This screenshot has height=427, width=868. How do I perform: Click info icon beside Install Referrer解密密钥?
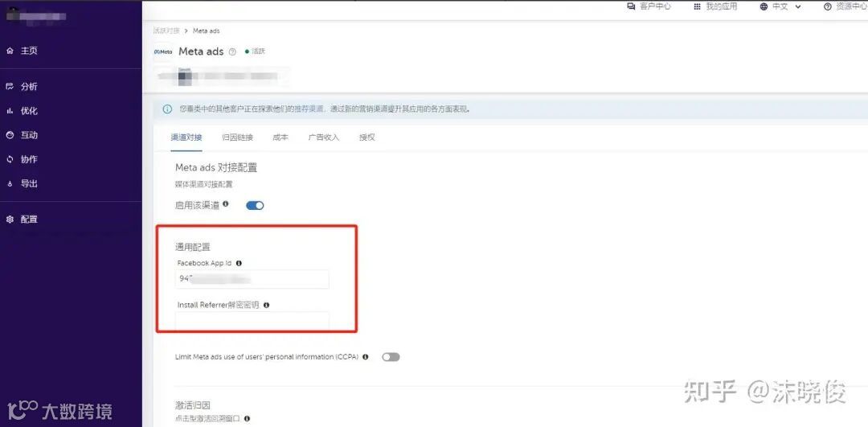click(x=266, y=305)
